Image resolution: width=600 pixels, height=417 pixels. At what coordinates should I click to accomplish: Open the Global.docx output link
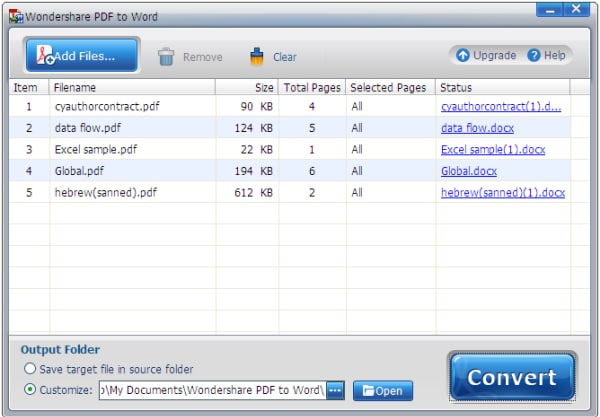tap(469, 171)
